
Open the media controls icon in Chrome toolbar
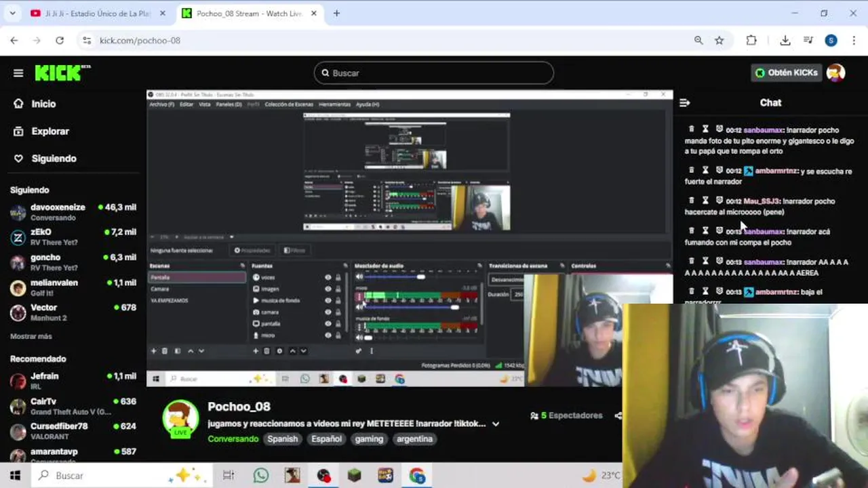[808, 41]
